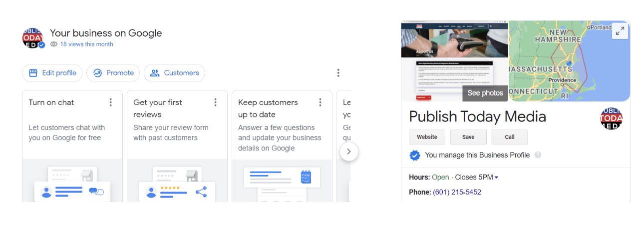Open the Turn on chat card title
644x229 pixels.
(51, 102)
